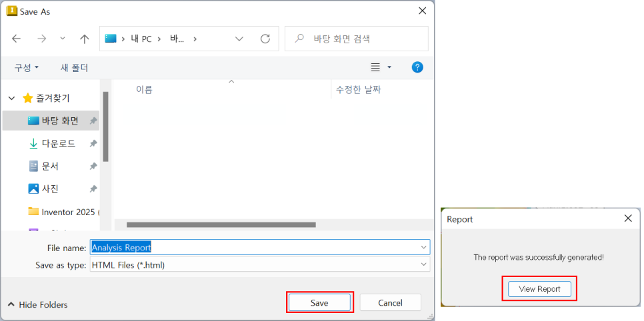The image size is (644, 321).
Task: Click the pin icon next to 다운로드
Action: [93, 143]
